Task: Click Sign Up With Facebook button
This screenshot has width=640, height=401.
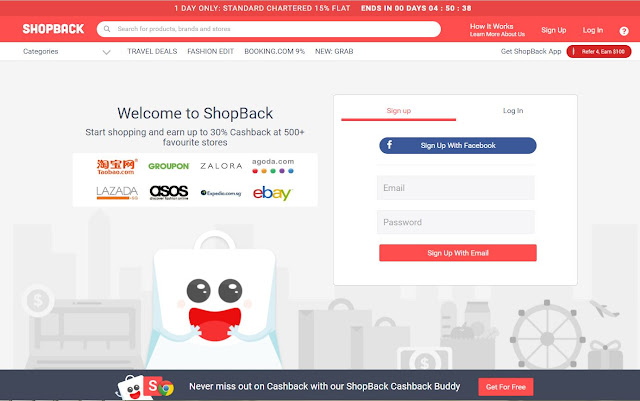Action: pos(458,145)
